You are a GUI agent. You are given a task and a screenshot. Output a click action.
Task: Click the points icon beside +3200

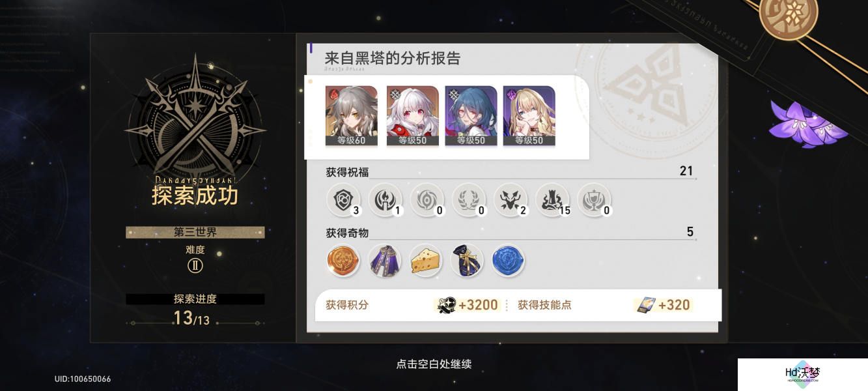coord(446,305)
